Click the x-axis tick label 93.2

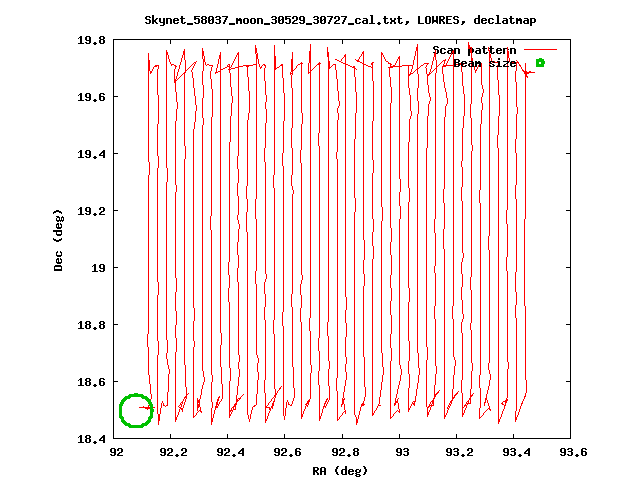click(460, 452)
